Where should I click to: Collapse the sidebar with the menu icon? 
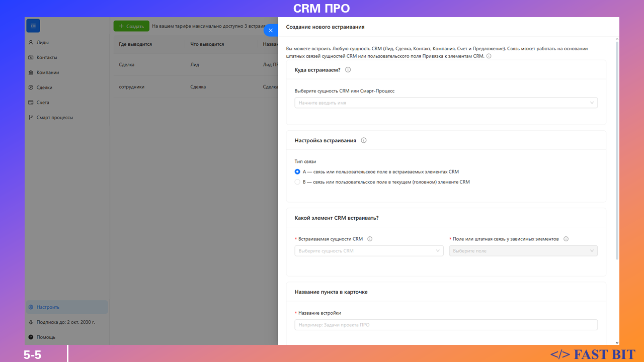point(33,26)
